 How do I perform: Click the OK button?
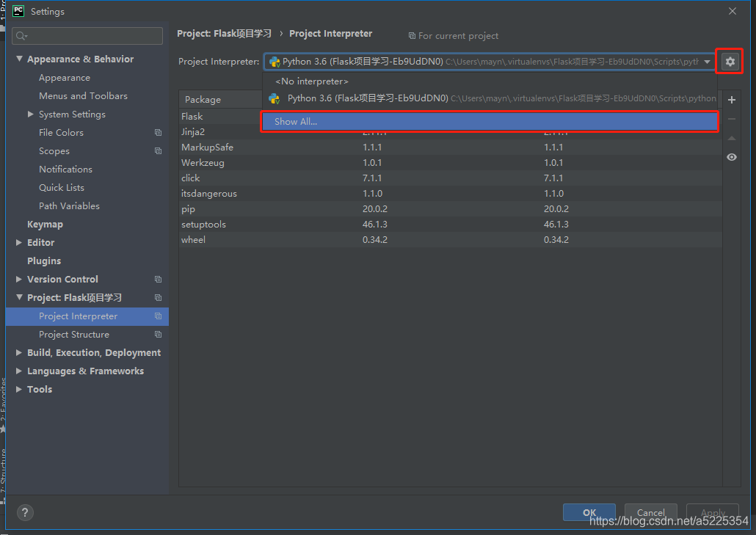[589, 512]
